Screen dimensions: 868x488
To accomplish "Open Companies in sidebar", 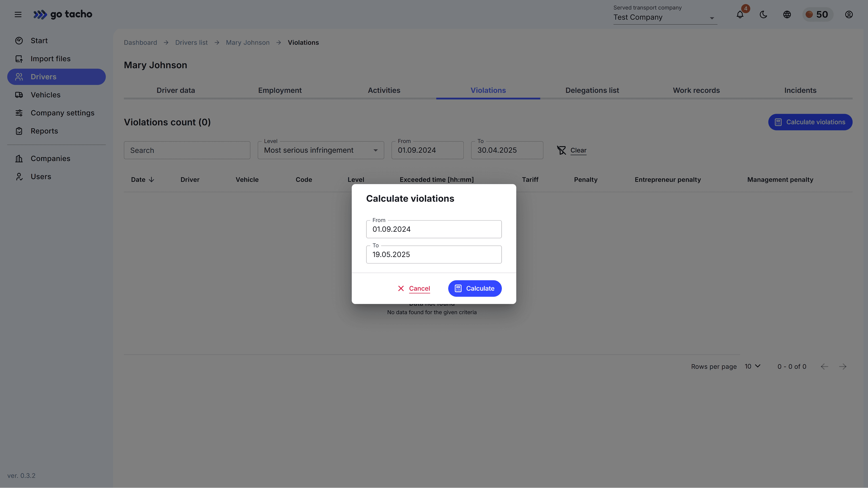I will coord(56,159).
